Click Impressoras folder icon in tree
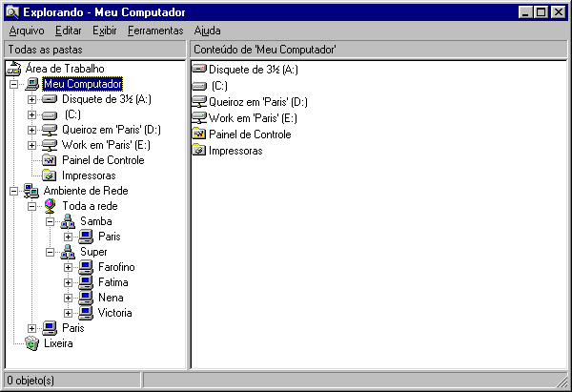The image size is (572, 392). 50,175
